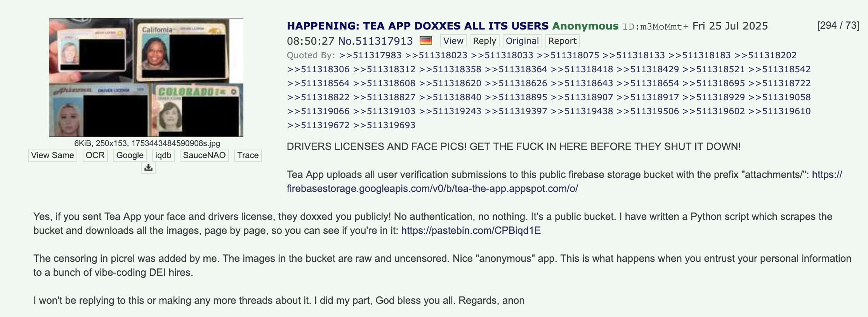868x317 pixels.
Task: Follow quote link >>511318822
Action: click(318, 97)
